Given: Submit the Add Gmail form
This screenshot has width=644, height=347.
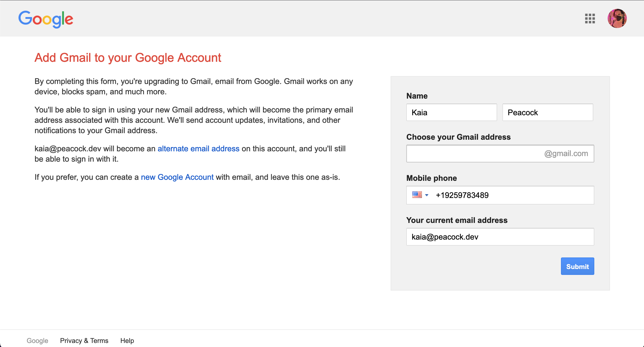Looking at the screenshot, I should (577, 266).
